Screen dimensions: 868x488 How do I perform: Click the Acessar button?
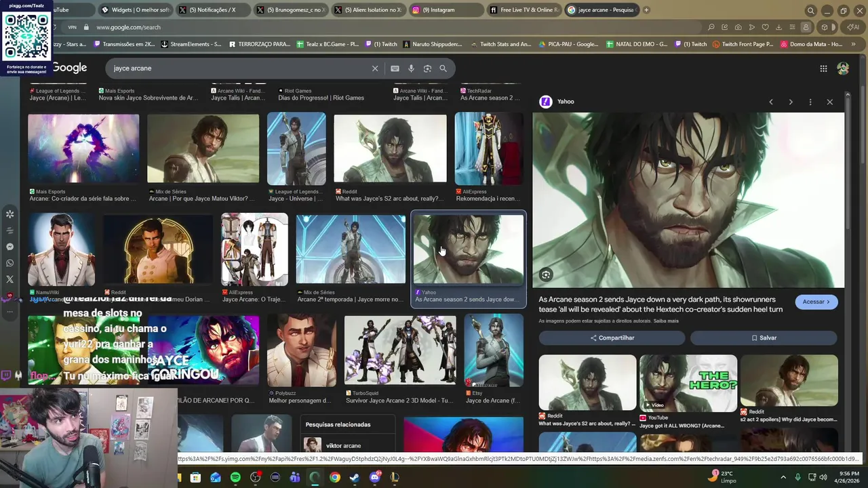[x=816, y=302]
